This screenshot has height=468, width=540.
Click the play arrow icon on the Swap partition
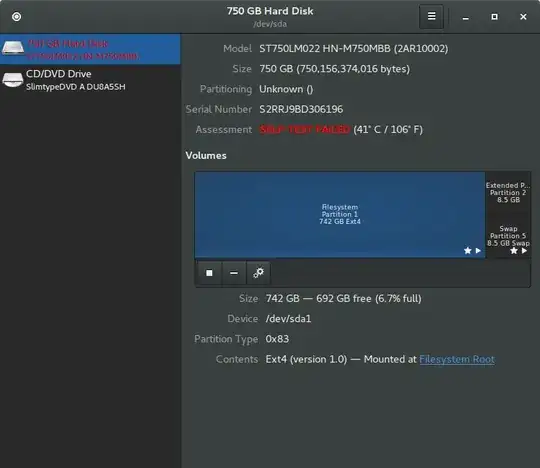click(524, 250)
